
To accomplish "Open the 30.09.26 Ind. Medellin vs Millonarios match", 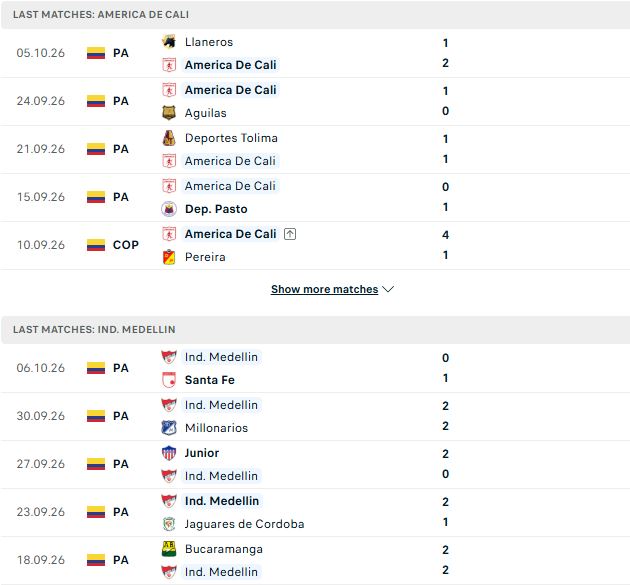I will click(315, 416).
